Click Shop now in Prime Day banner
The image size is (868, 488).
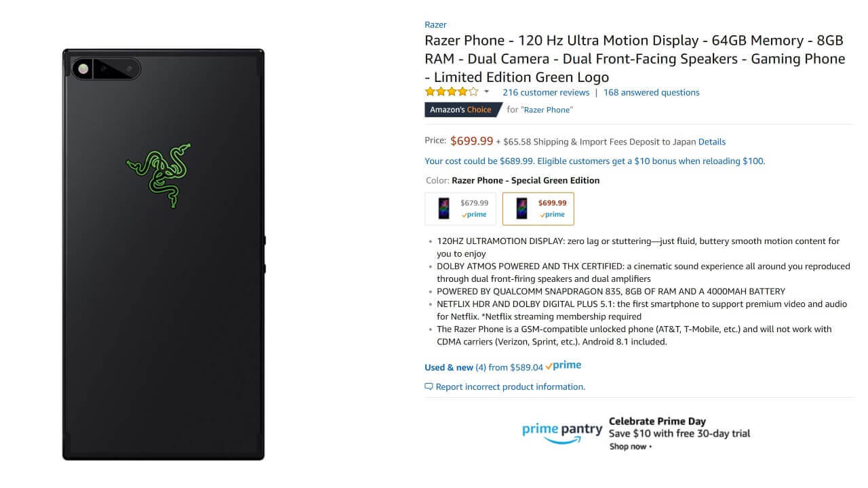tap(630, 447)
